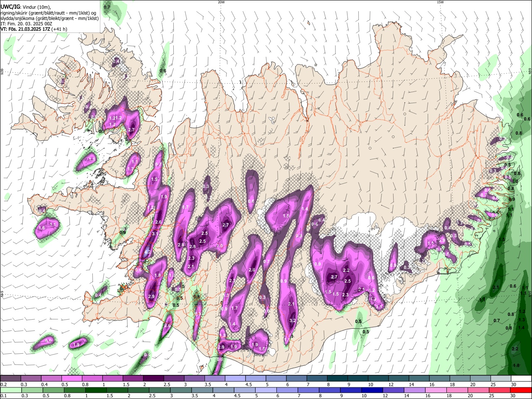Select the light lavender 4–4.5 snow legend swatch

(235, 378)
